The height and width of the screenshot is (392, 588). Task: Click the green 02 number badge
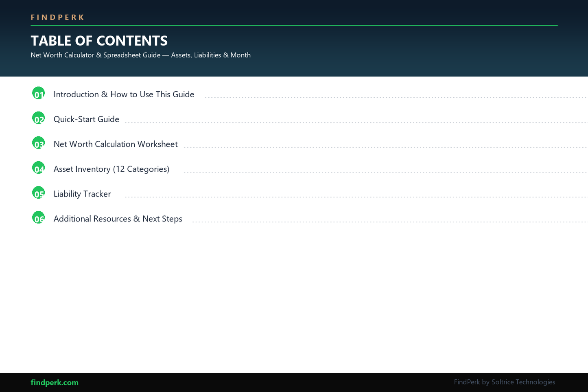point(38,118)
